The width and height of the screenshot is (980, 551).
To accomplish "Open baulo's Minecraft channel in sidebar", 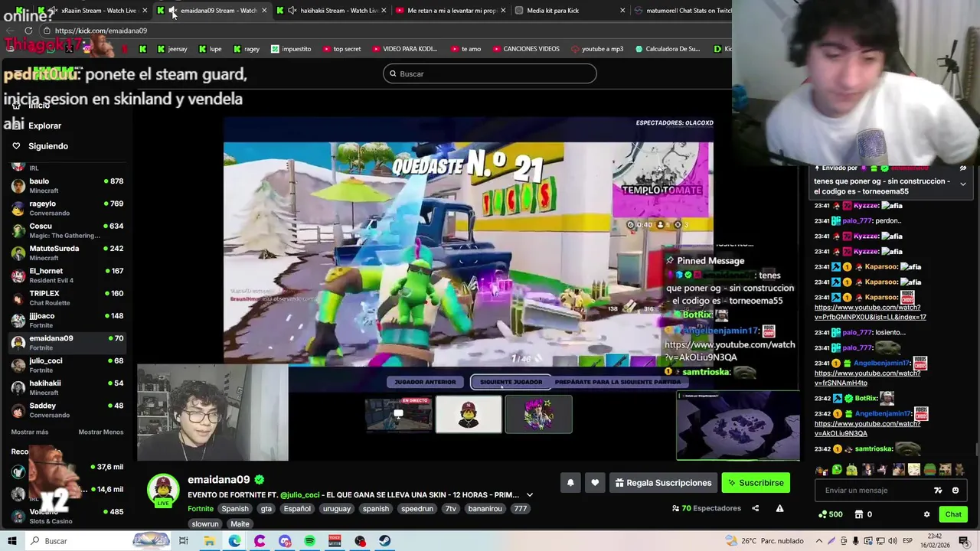I will tap(67, 186).
